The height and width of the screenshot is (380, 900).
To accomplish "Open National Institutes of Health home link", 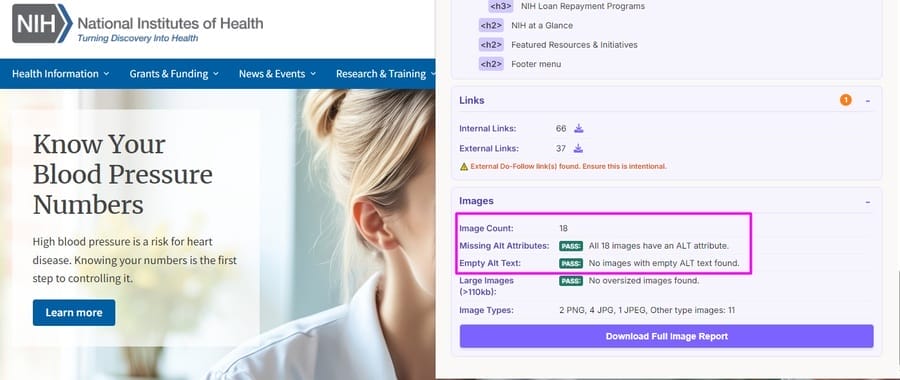I will coord(170,24).
